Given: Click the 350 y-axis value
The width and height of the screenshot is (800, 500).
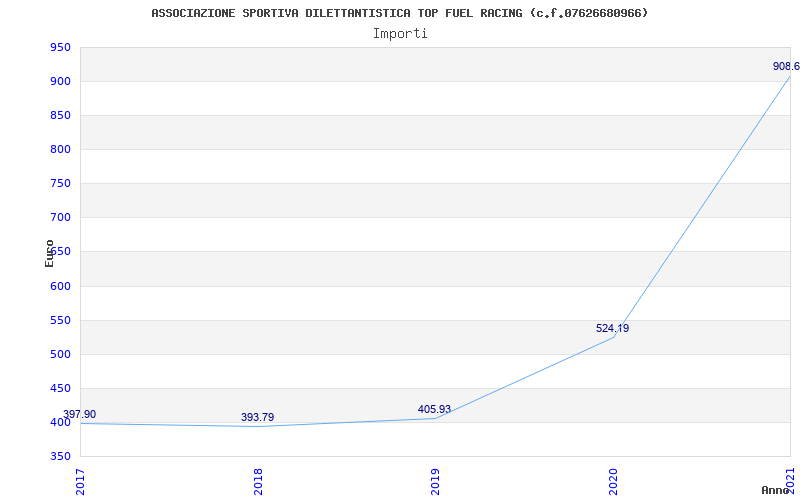Looking at the screenshot, I should [x=60, y=457].
